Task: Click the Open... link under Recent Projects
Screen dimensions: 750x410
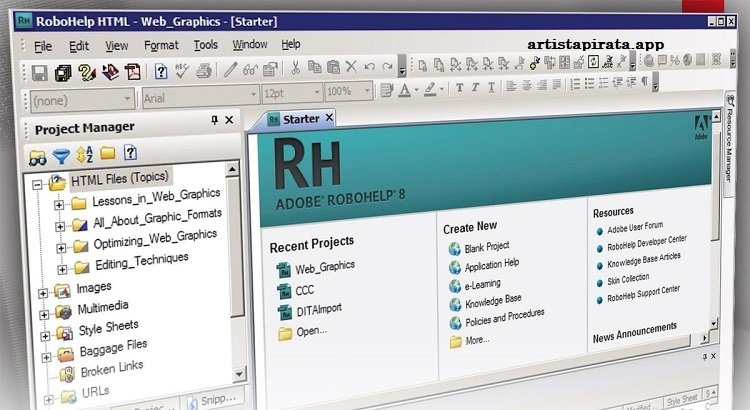Action: coord(311,331)
